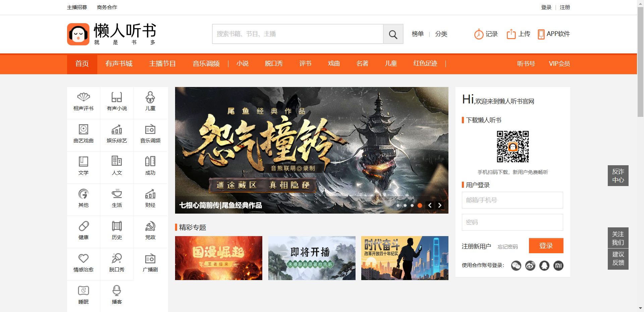
Task: Open the VIP会员 menu item
Action: click(x=559, y=64)
